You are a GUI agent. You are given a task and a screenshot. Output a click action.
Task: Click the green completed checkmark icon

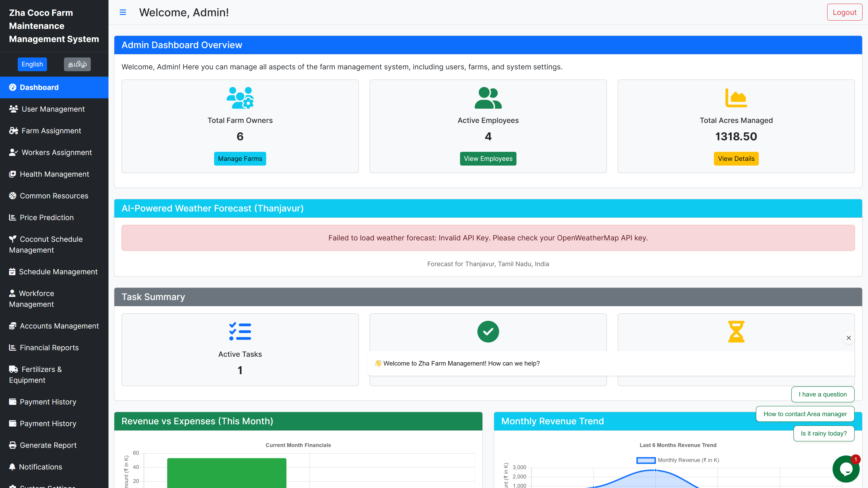(x=488, y=331)
